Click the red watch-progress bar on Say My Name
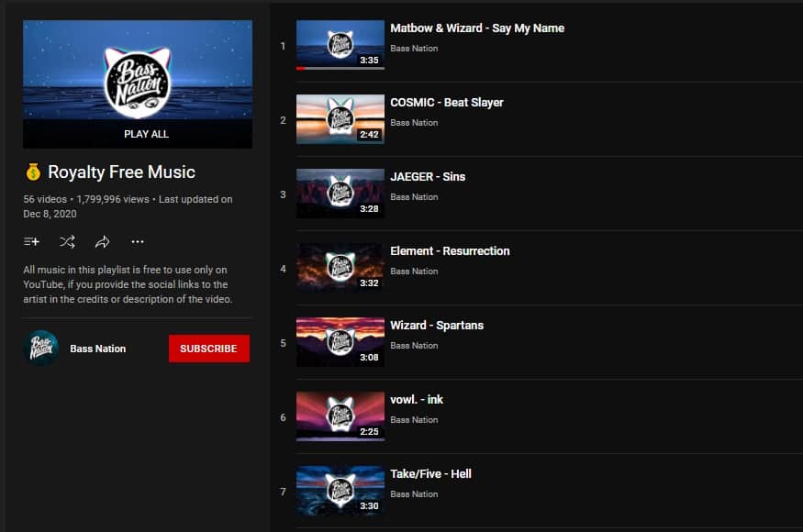The height and width of the screenshot is (532, 803). click(301, 68)
